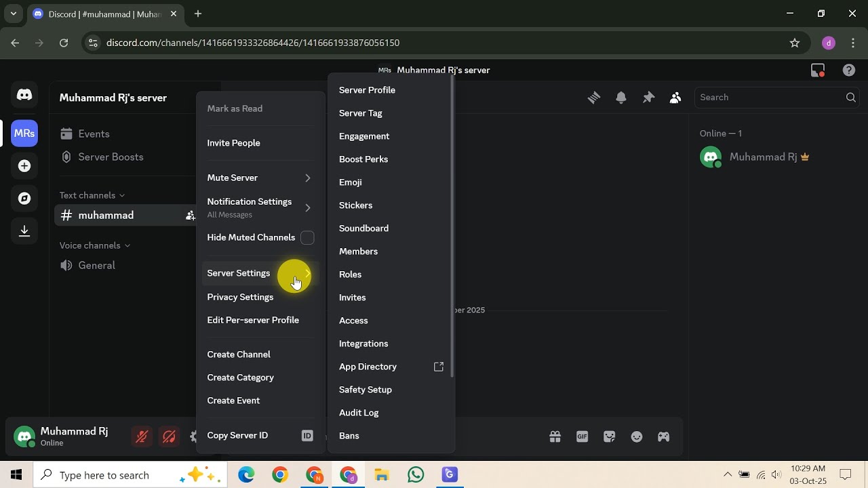
Task: Open the Help question mark icon
Action: coord(849,70)
